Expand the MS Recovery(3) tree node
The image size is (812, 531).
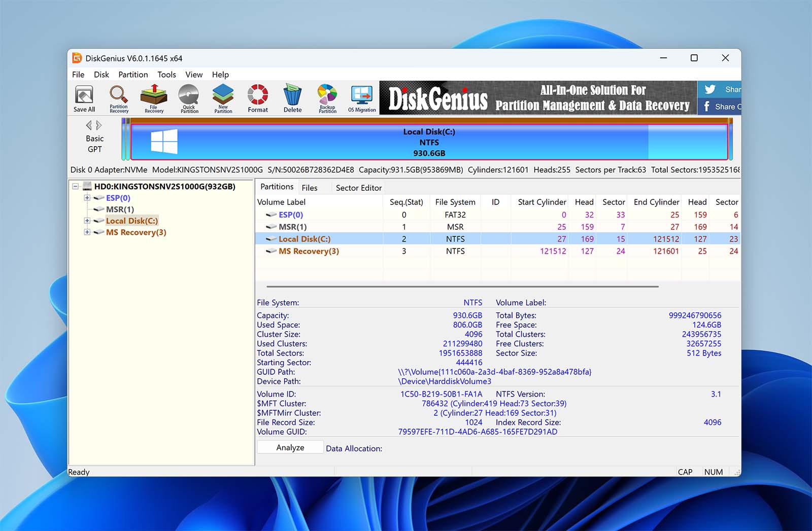click(x=87, y=232)
